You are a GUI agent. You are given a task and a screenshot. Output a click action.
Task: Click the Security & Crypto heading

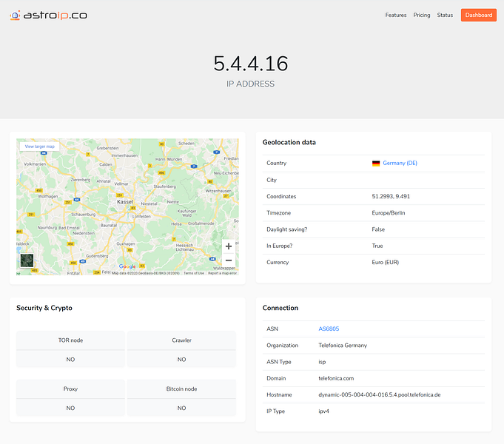pyautogui.click(x=44, y=308)
